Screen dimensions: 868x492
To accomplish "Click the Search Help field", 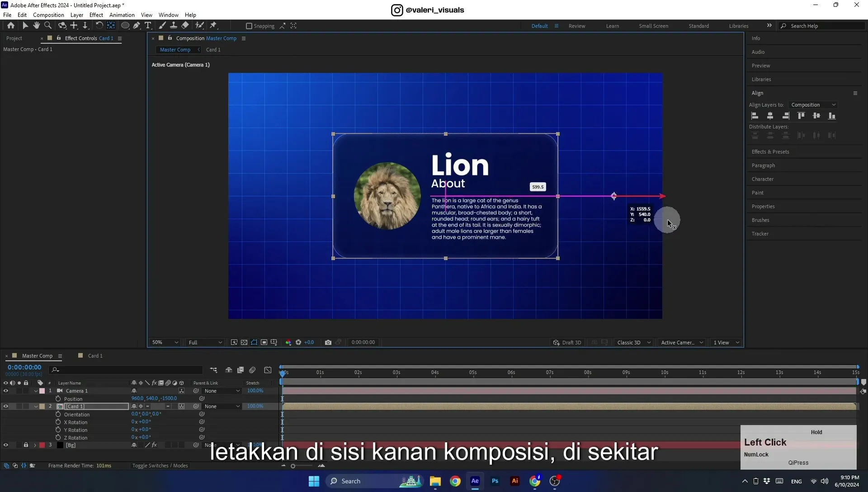I will [x=823, y=26].
